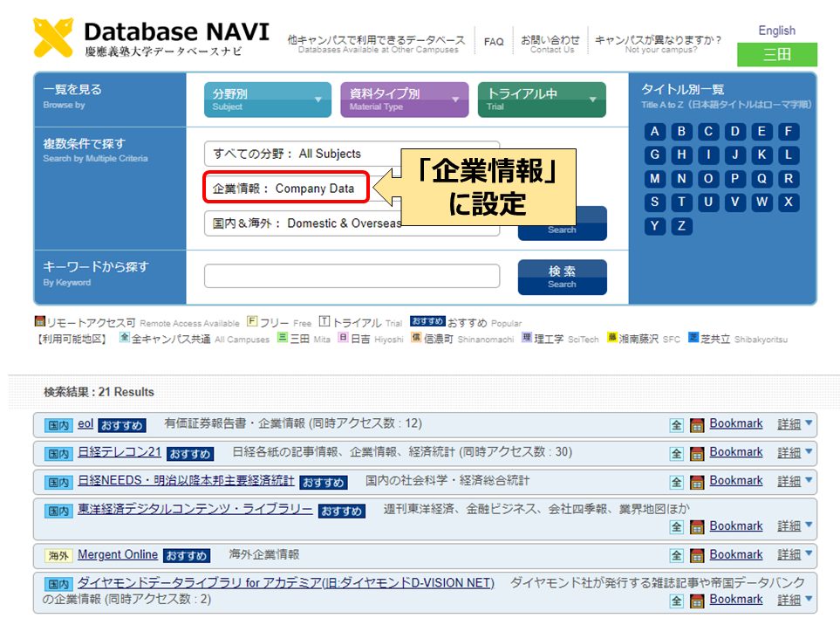
Task: Open letter Y title list
Action: pos(655,226)
